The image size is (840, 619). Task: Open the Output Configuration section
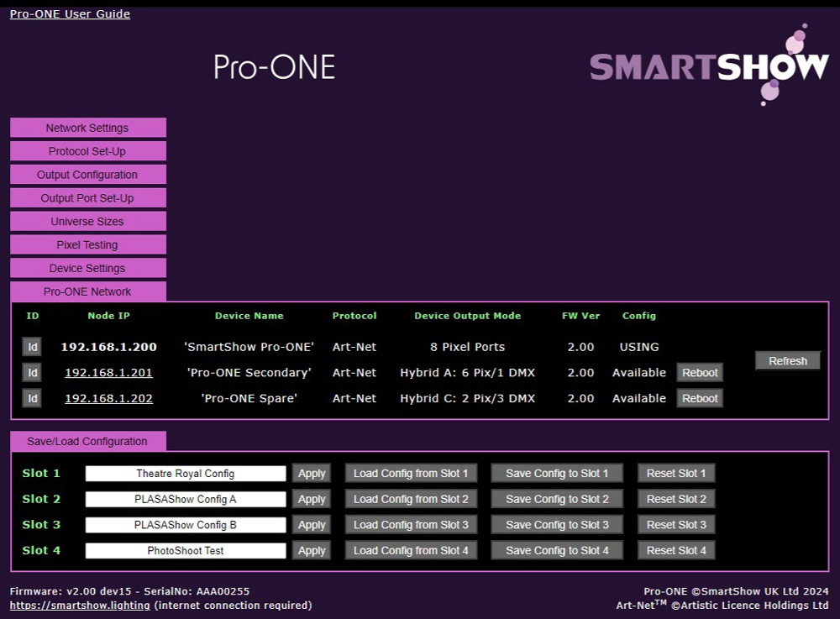[87, 175]
